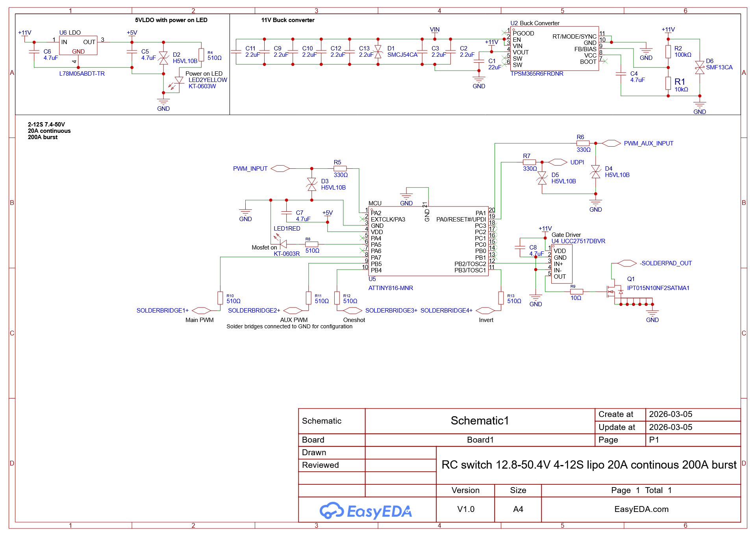Viewport: 756px width, 536px height.
Task: Click the GND symbol above the MCU
Action: 406,198
